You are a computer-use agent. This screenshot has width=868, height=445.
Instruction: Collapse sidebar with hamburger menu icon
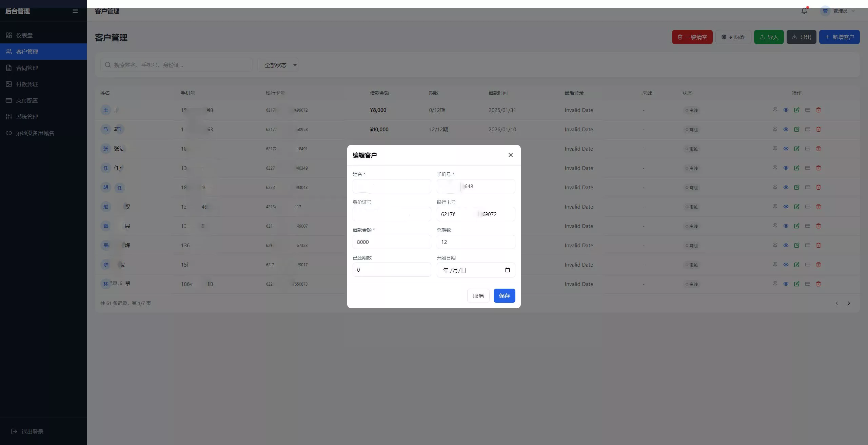click(75, 11)
